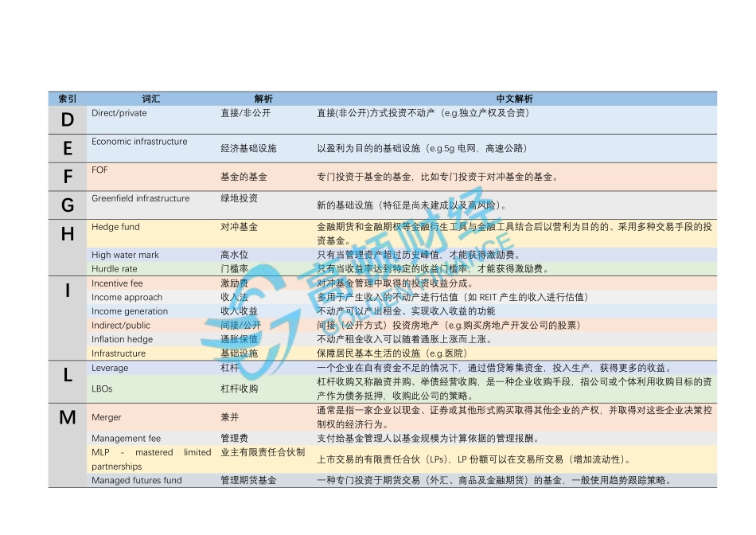Select the LBOs vocabulary cell
The image size is (756, 535).
100,389
